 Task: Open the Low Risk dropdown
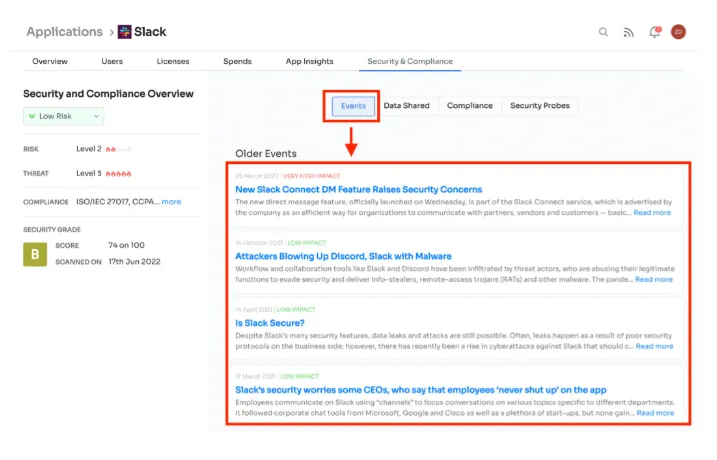64,116
